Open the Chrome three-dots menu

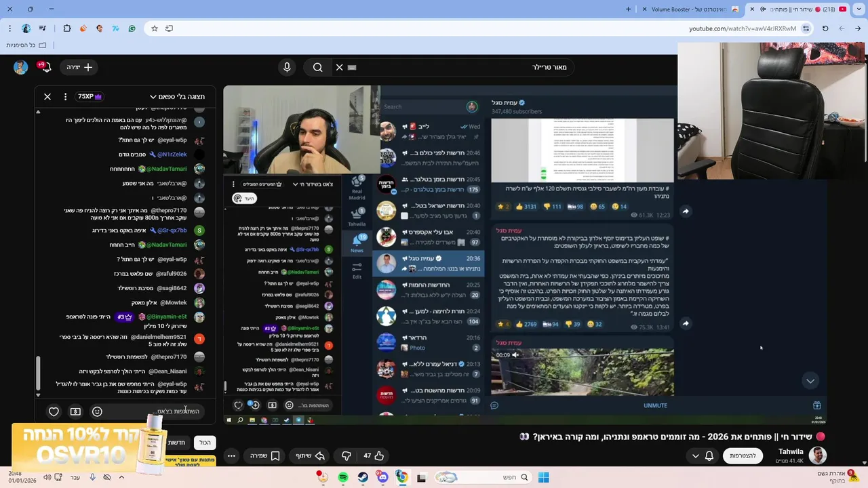pos(9,28)
